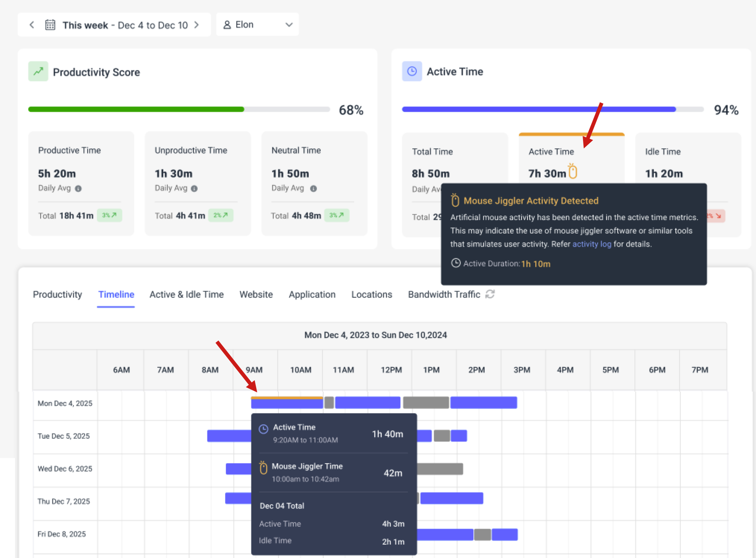Select the Thu Dec 7 afternoon active segment
The image size is (756, 558).
451,498
